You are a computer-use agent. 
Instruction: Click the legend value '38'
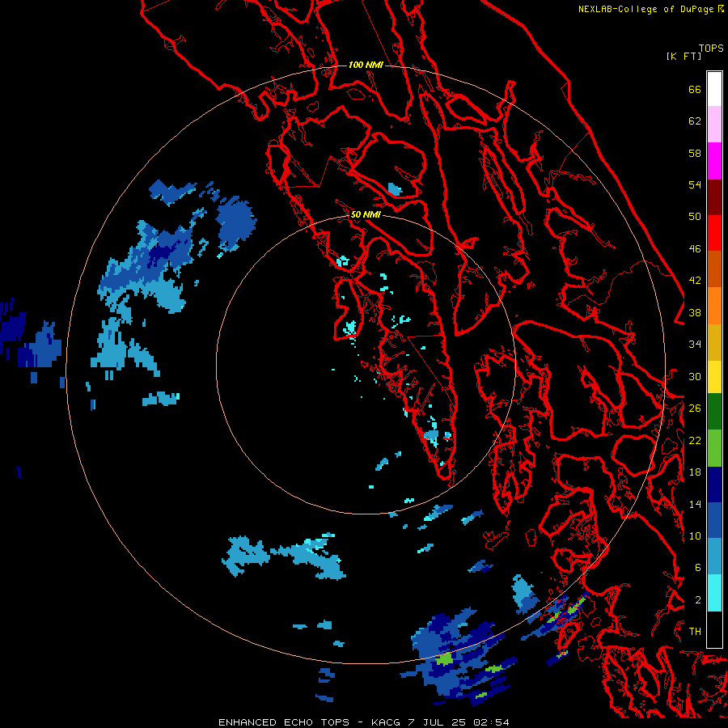(x=695, y=313)
